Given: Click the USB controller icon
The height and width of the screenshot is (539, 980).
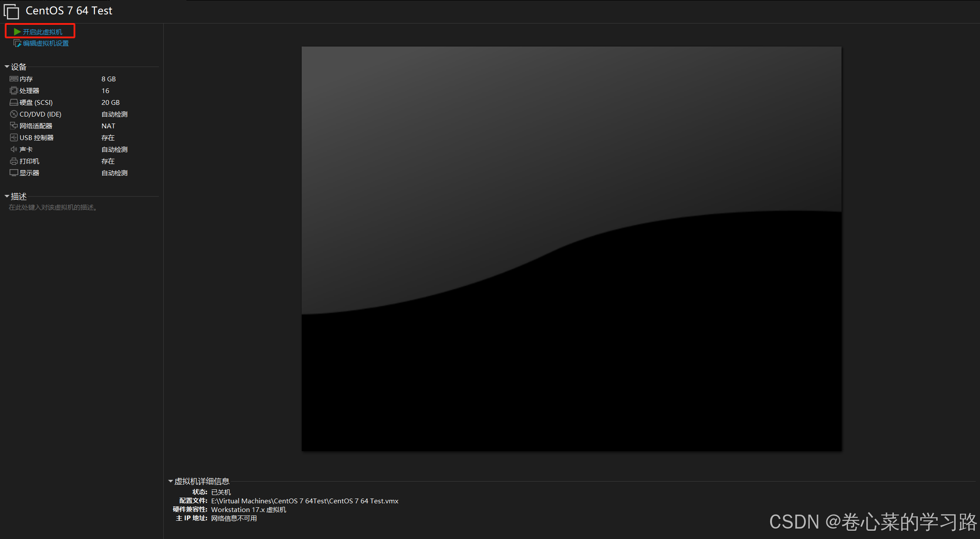Looking at the screenshot, I should pyautogui.click(x=14, y=137).
